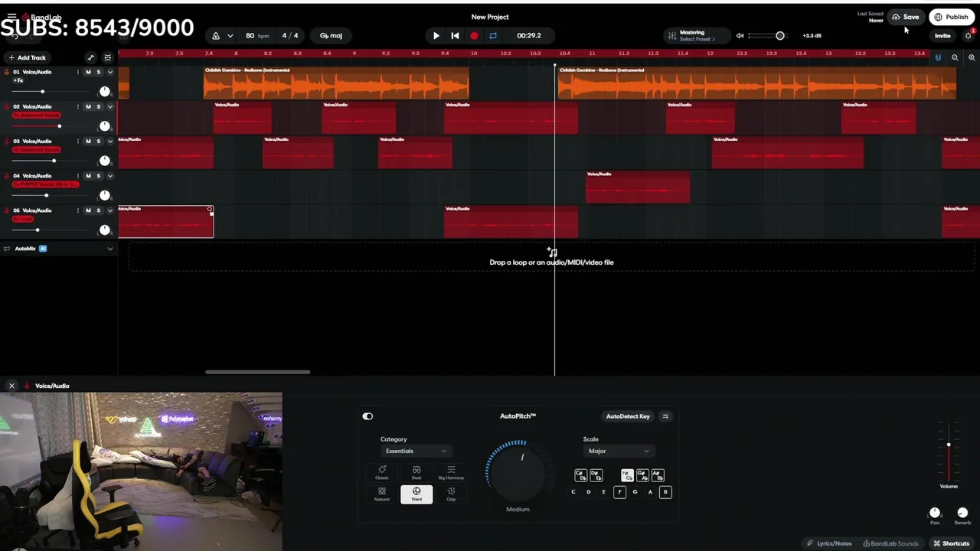Image resolution: width=980 pixels, height=551 pixels.
Task: Click the zoom out magnifier
Action: tap(955, 57)
